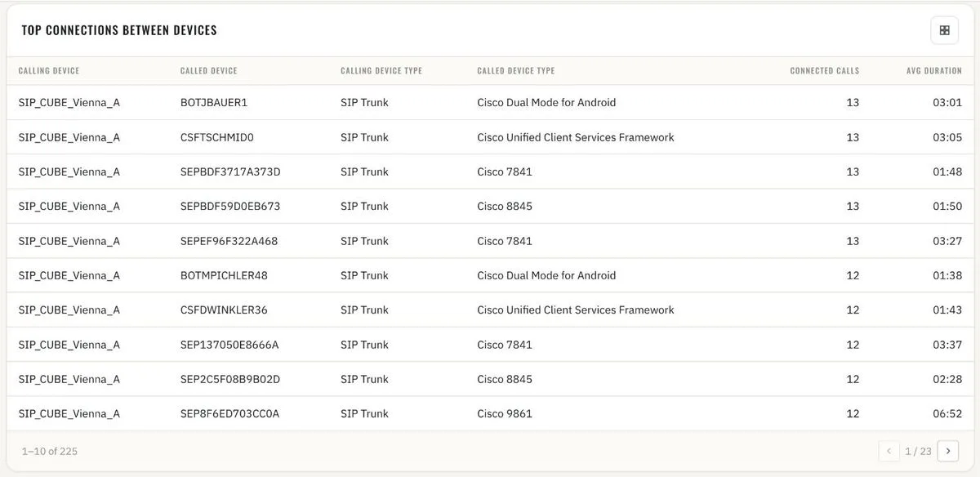Click the 03:01 average duration value

tap(947, 103)
